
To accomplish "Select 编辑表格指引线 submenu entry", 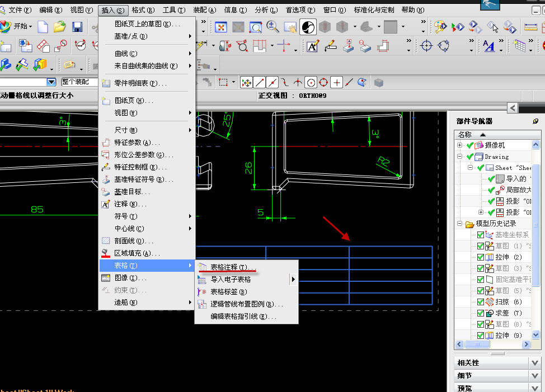I will point(246,317).
